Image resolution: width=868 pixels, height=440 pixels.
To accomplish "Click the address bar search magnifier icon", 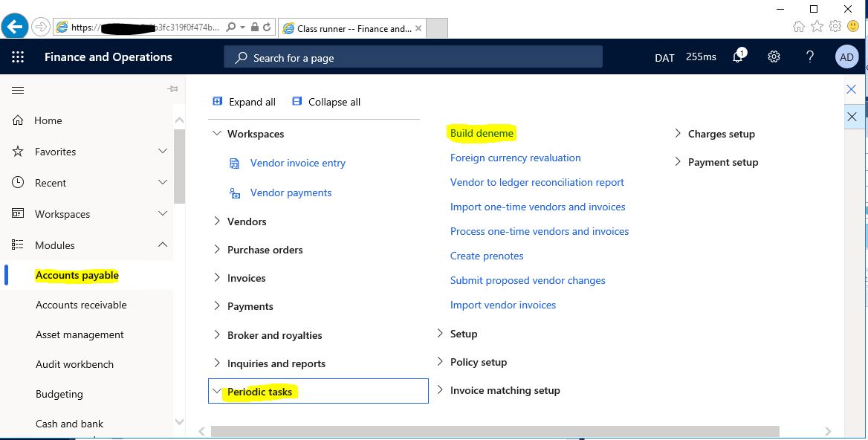I will tap(231, 27).
